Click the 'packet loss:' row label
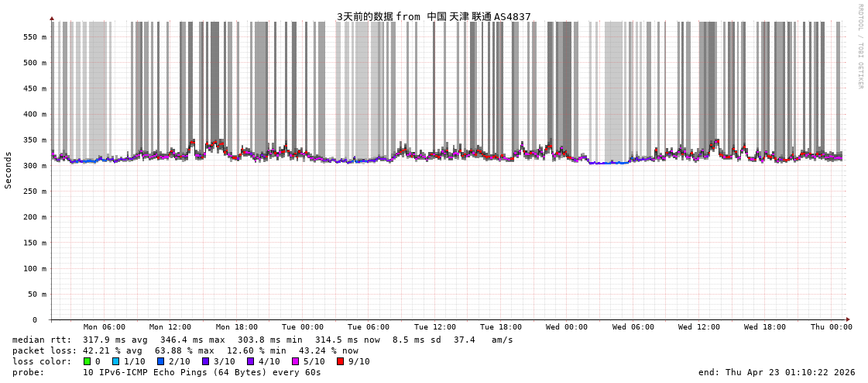The image size is (868, 383). (x=44, y=351)
